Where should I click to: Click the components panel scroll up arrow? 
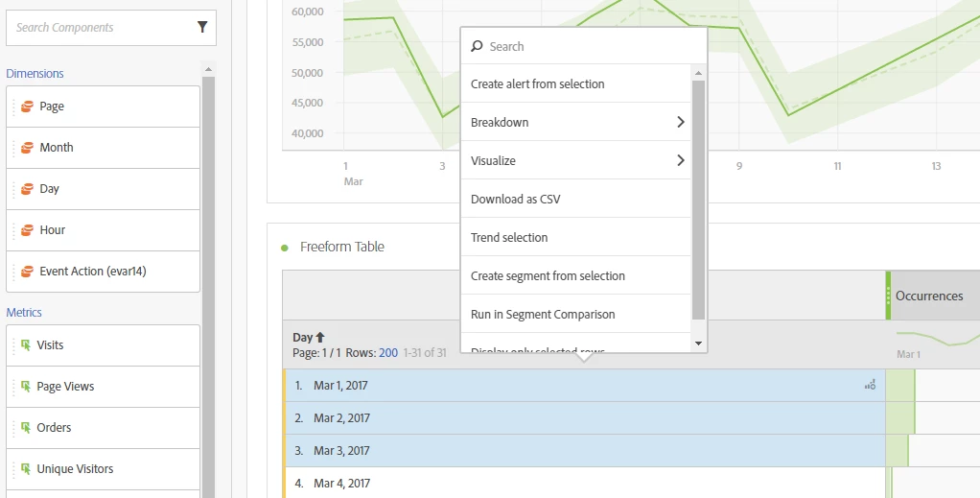209,69
